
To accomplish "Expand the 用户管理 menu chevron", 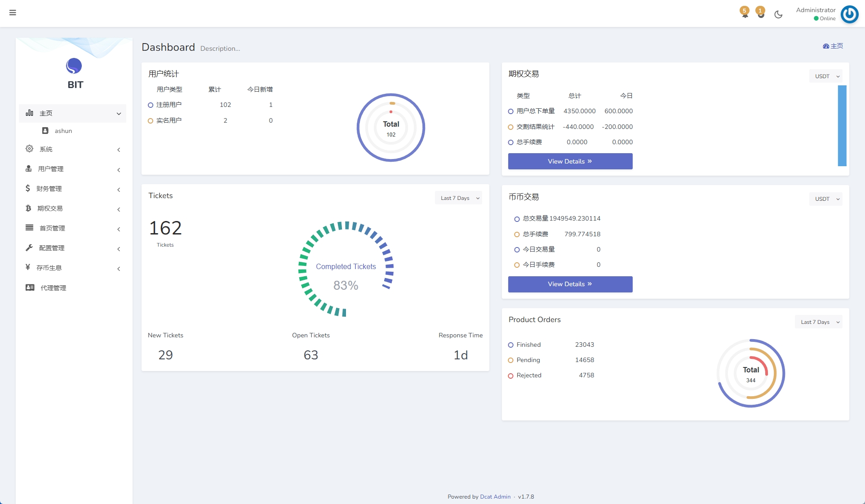I will 119,170.
